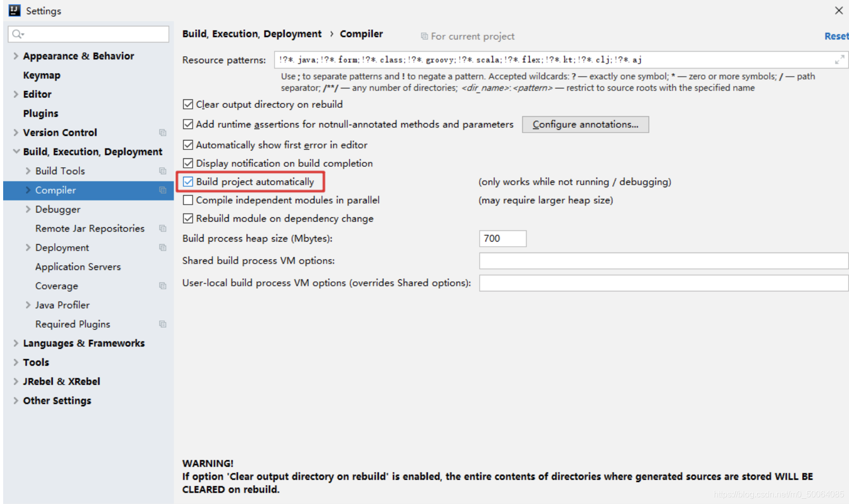Viewport: 849px width, 504px height.
Task: Click into the settings search field
Action: pyautogui.click(x=88, y=34)
